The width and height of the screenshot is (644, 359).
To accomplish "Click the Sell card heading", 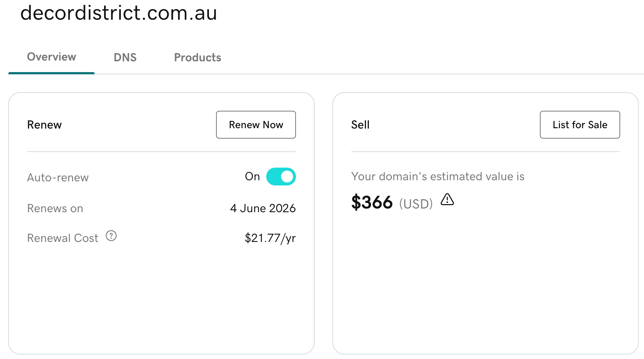I will [x=360, y=125].
